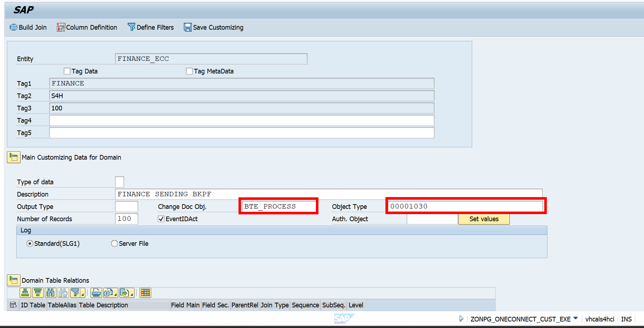Click into the Tag4 input field
Viewport: 644px width, 328px height.
pos(242,120)
